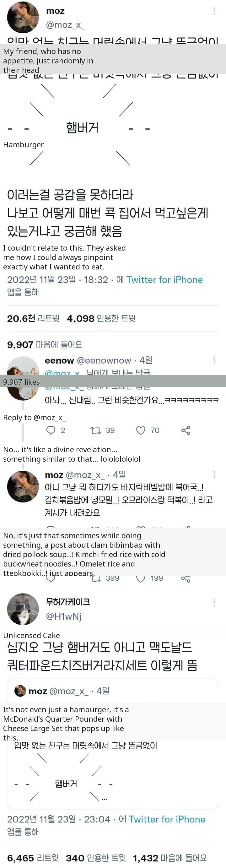Click first "Twitter for iPhone" link
The height and width of the screenshot is (868, 226).
click(x=164, y=280)
